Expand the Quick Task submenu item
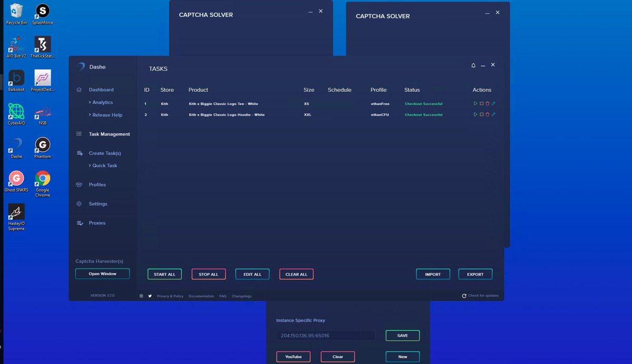Screen dimensions: 632x364 pyautogui.click(x=103, y=165)
